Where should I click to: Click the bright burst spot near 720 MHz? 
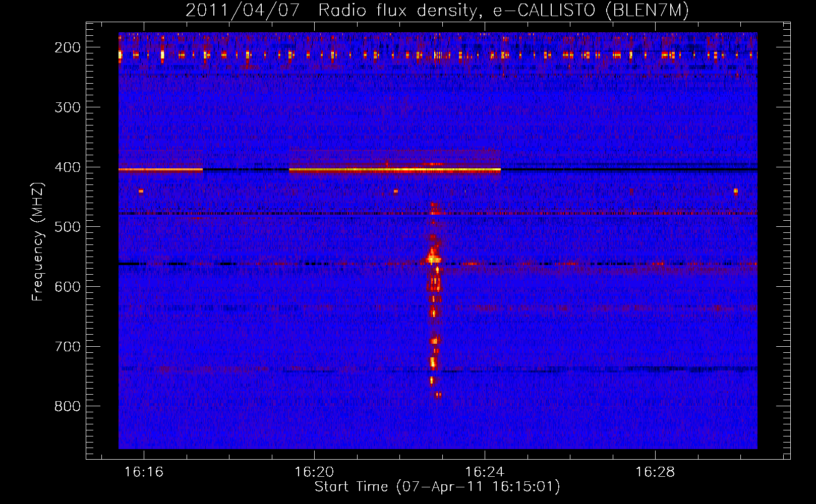432,362
